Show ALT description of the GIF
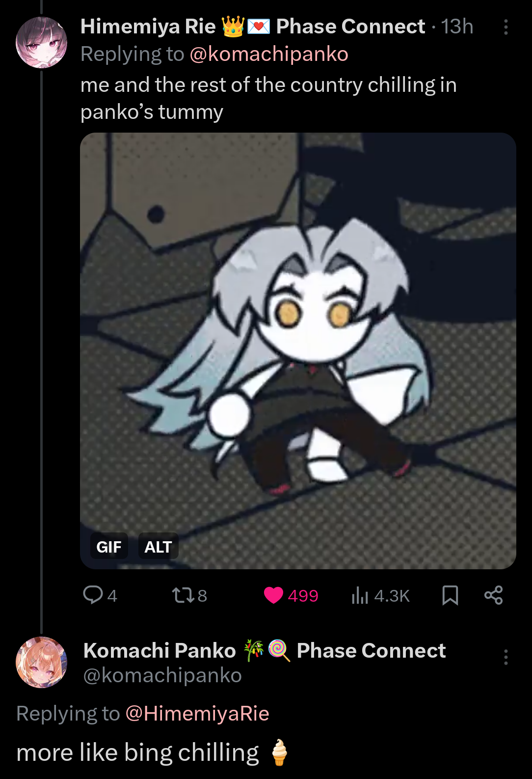Screen dimensions: 532x779 point(158,547)
